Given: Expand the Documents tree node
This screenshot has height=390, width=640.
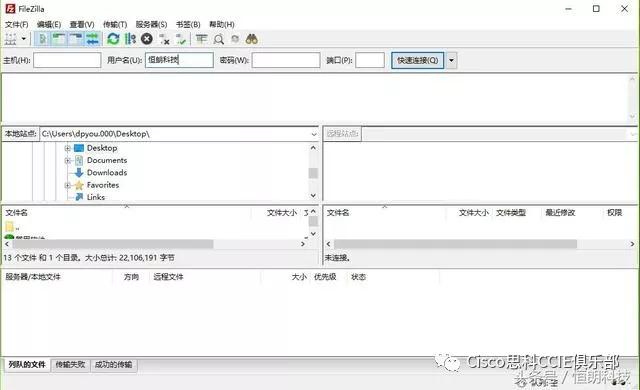Looking at the screenshot, I should (x=68, y=160).
